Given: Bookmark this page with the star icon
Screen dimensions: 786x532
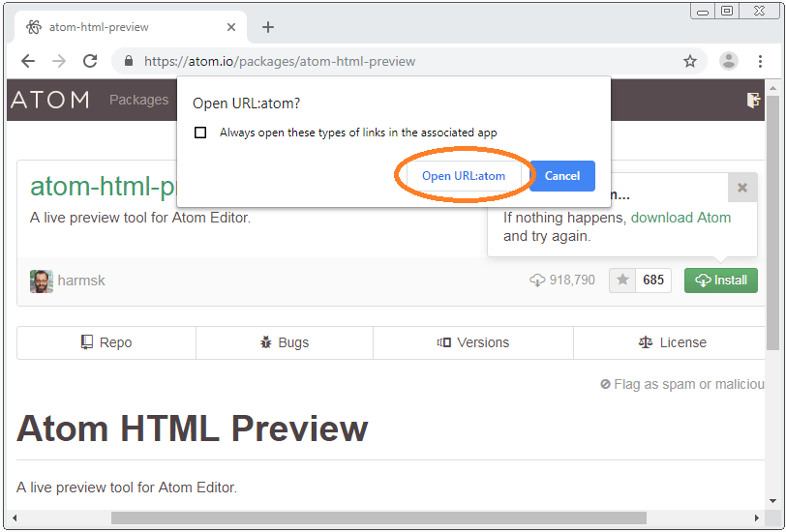Looking at the screenshot, I should point(690,61).
